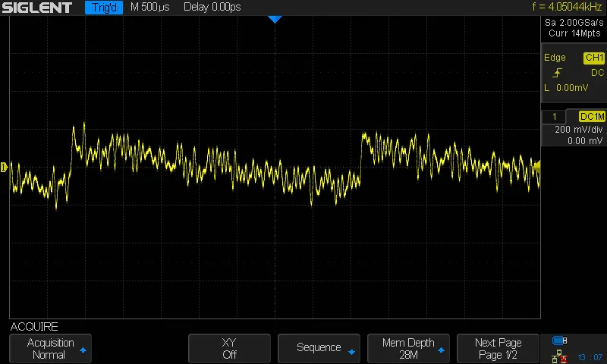Click the Mem Depth button's blue arrow
Image resolution: width=607 pixels, height=364 pixels.
coord(441,350)
